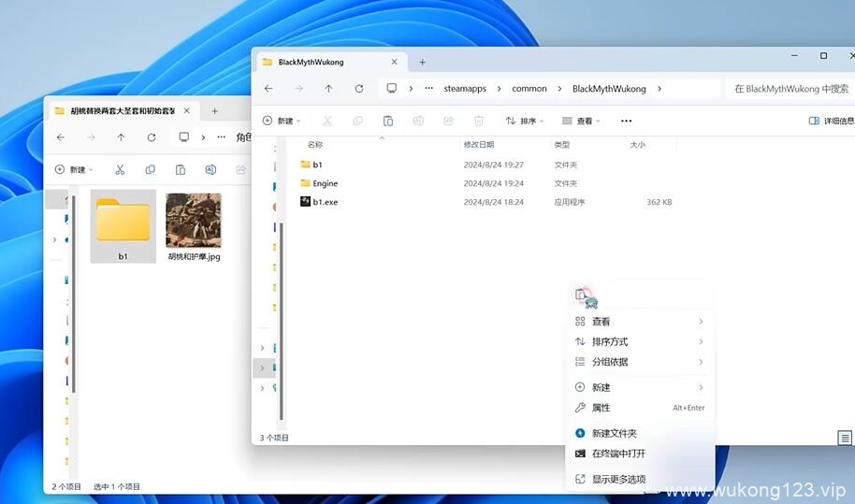Click Cut scissors icon in 胡桃 window toolbar
Viewport: 855px width, 504px height.
click(120, 169)
